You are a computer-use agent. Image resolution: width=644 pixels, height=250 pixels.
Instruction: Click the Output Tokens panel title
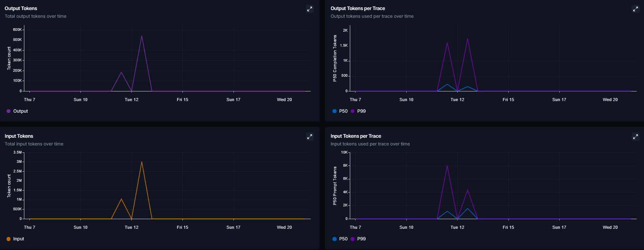[21, 8]
